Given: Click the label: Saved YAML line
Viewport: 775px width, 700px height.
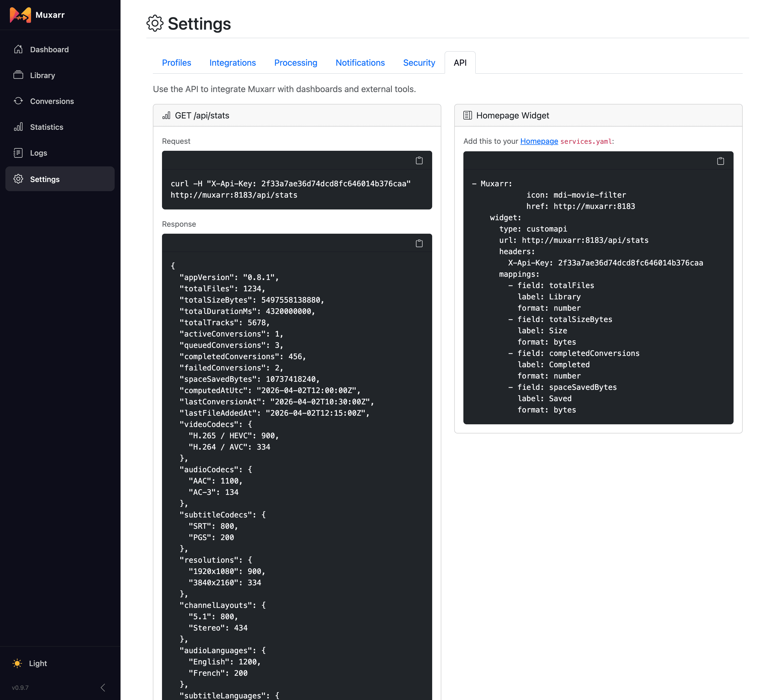Looking at the screenshot, I should click(544, 398).
